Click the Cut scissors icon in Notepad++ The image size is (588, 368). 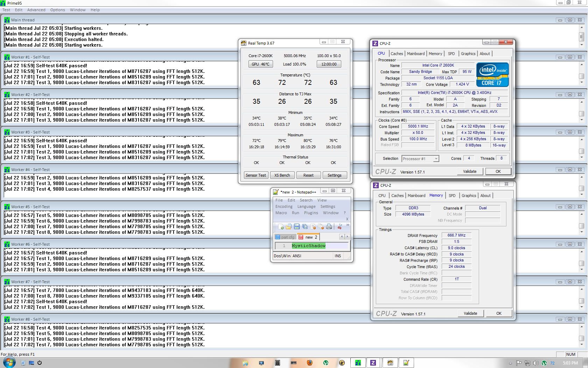[x=339, y=227]
